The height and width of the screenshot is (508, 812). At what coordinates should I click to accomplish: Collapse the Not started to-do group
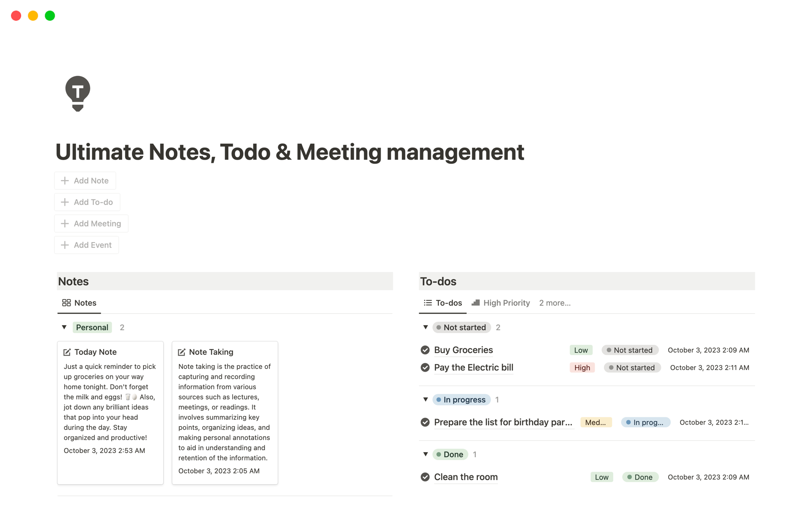[x=425, y=327]
